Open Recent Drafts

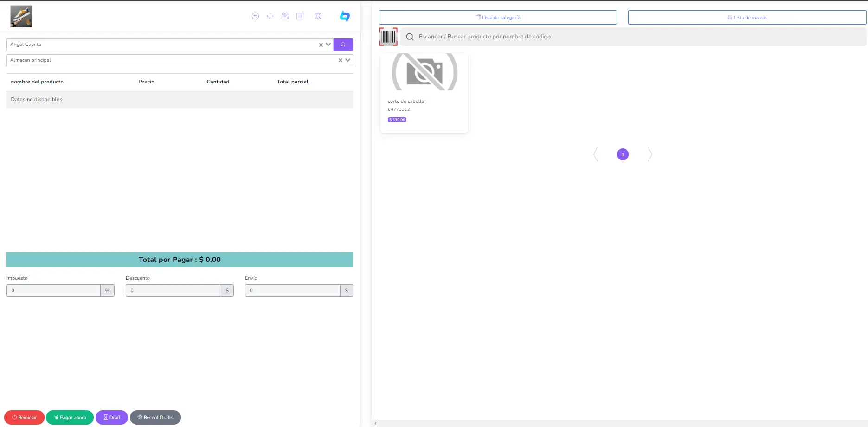(x=155, y=417)
